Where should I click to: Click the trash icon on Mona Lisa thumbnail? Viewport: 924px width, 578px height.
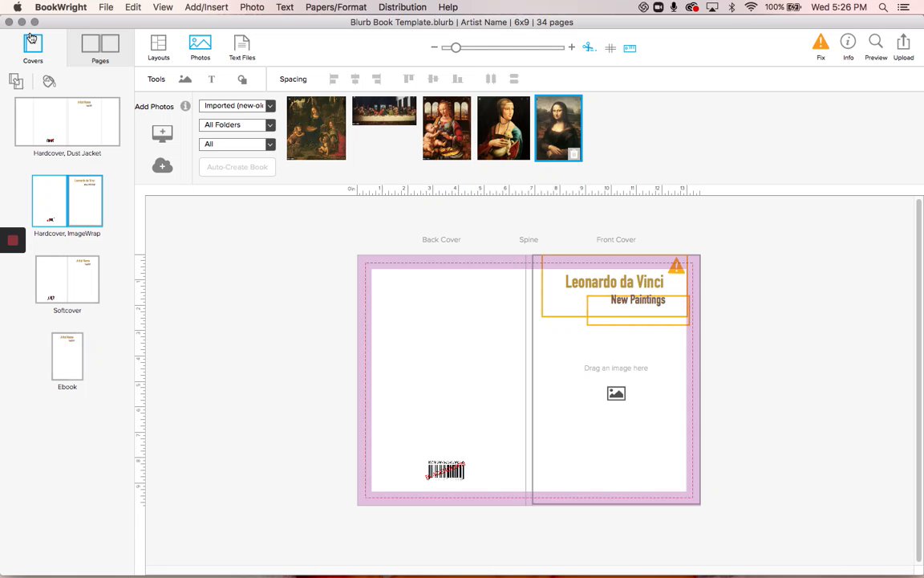pos(574,154)
